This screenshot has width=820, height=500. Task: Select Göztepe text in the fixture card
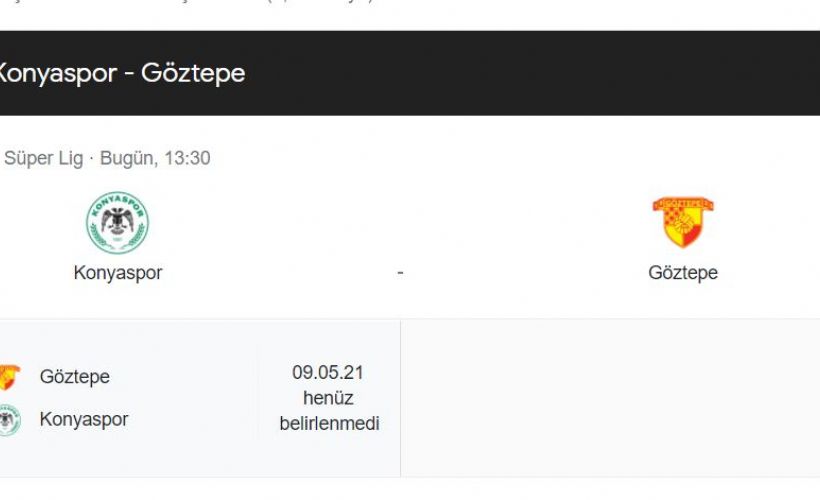[75, 377]
